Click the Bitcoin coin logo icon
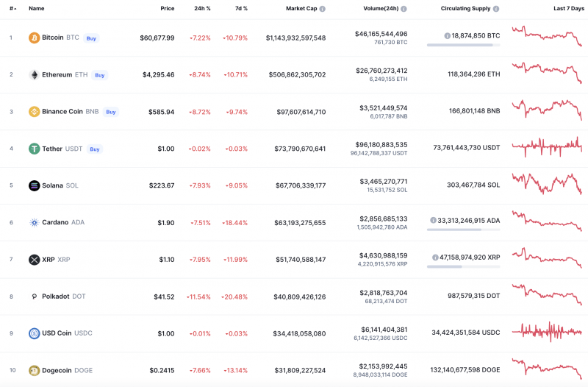588x387 pixels. [34, 38]
